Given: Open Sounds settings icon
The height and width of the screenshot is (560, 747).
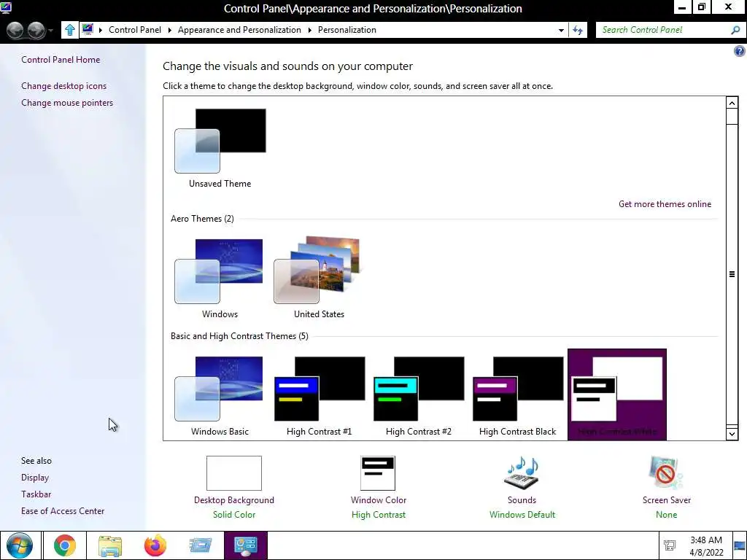Looking at the screenshot, I should [521, 472].
